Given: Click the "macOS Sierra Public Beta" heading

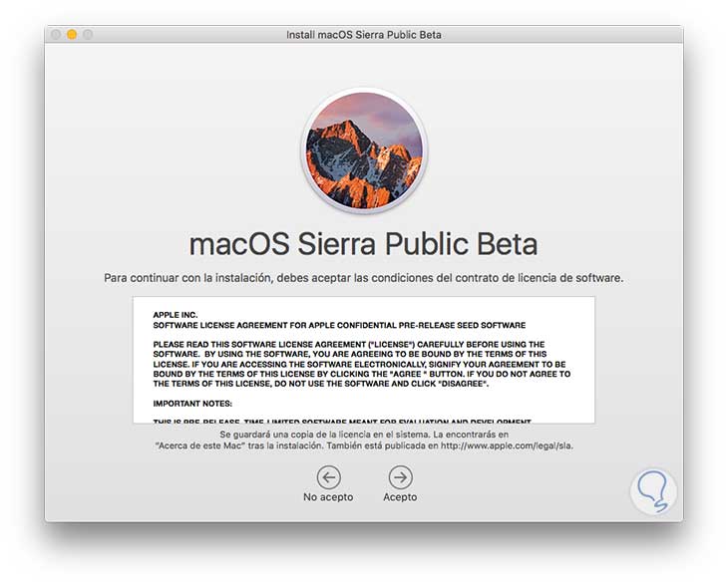Looking at the screenshot, I should tap(364, 243).
